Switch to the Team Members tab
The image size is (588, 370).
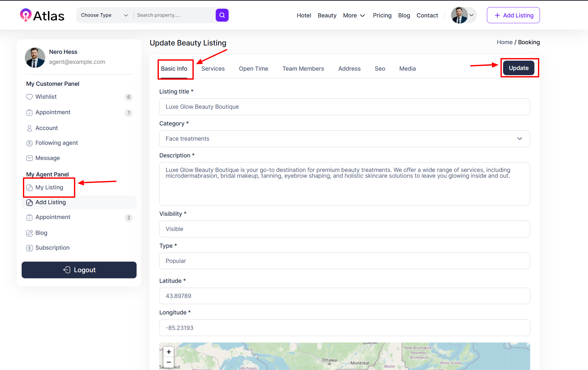coord(303,69)
